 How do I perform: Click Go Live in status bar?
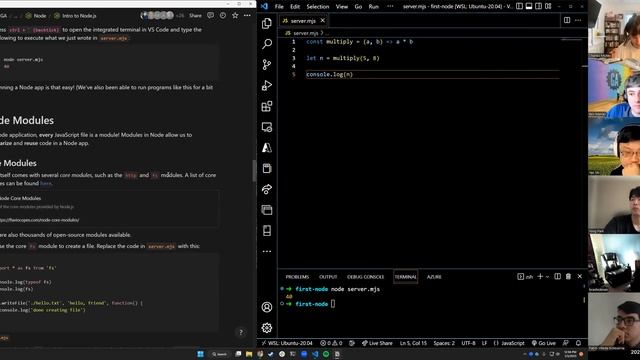click(x=543, y=343)
